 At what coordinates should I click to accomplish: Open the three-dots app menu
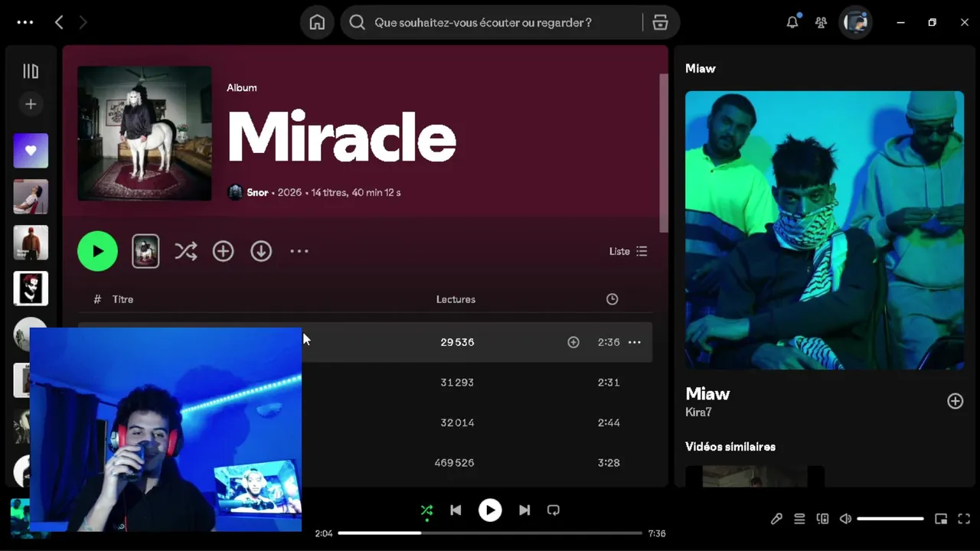pyautogui.click(x=25, y=22)
